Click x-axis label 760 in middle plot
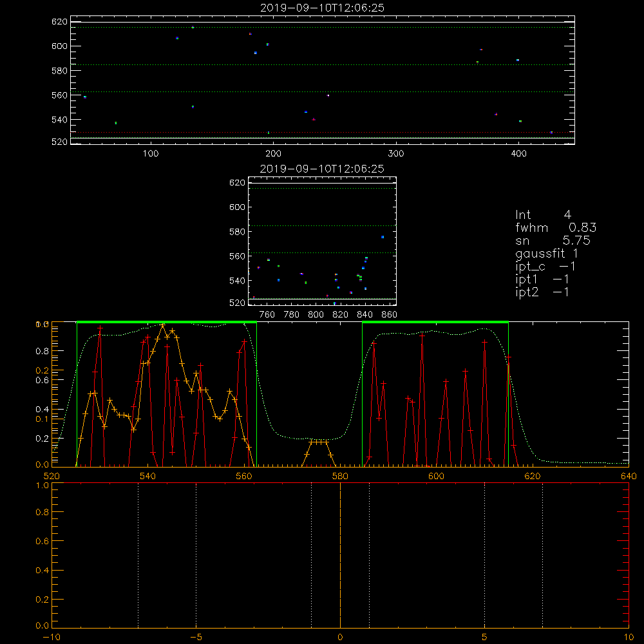The image size is (644, 644). (267, 315)
